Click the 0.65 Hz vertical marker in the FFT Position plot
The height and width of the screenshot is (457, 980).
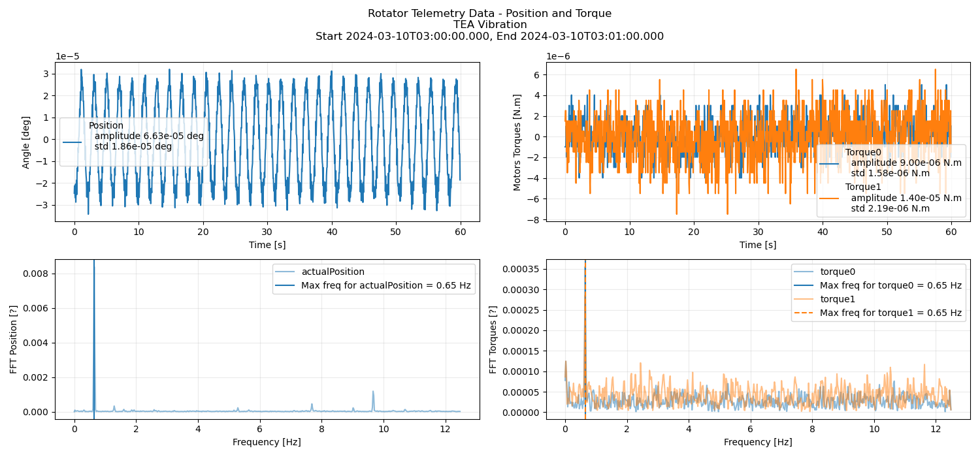tap(94, 339)
